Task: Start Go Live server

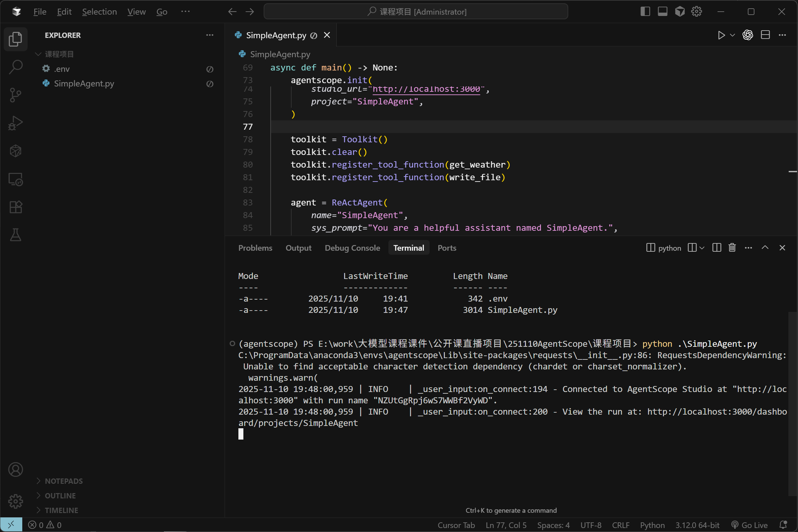Action: [749, 525]
